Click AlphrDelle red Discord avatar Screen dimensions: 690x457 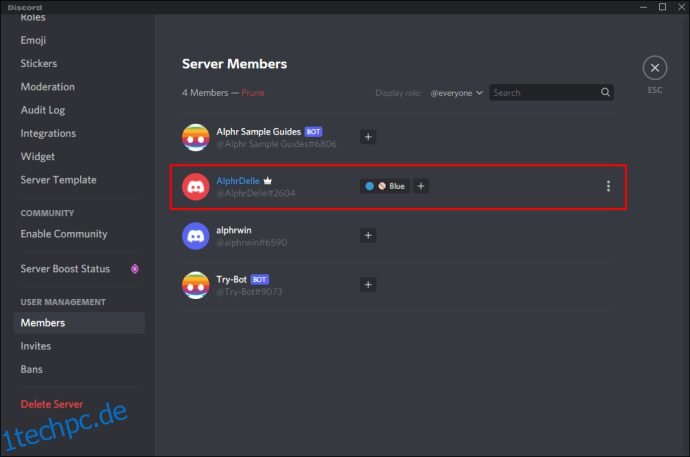tap(195, 186)
